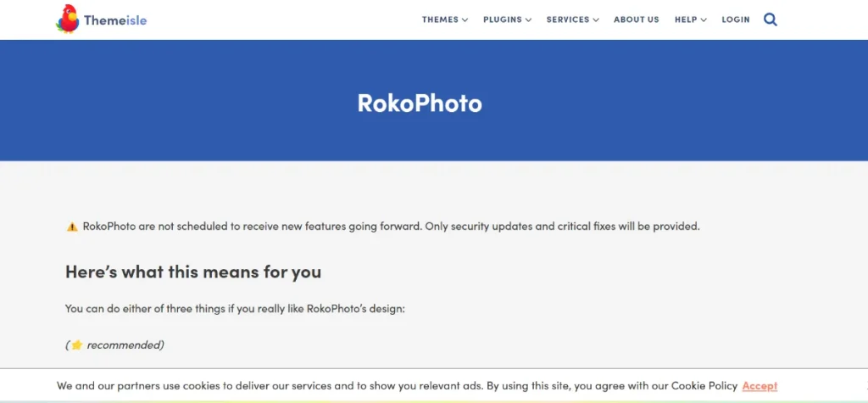Accept the cookie policy
This screenshot has width=868, height=403.
tap(759, 386)
